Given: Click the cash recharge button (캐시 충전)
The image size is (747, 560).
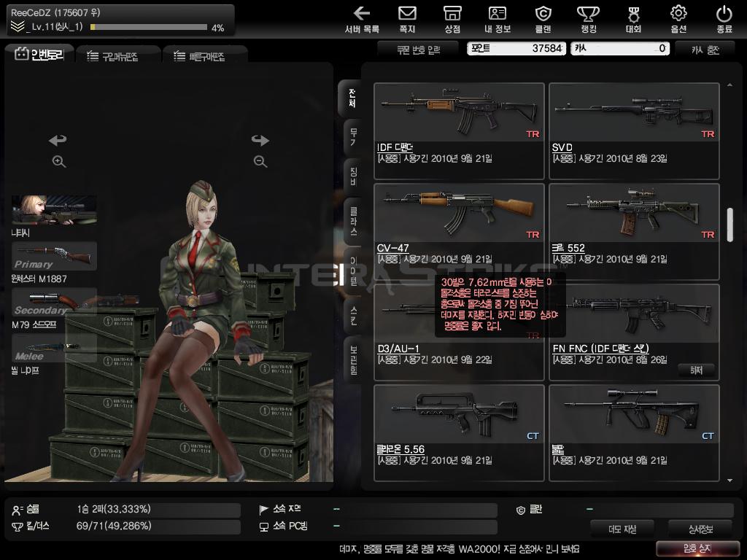Looking at the screenshot, I should (x=705, y=50).
